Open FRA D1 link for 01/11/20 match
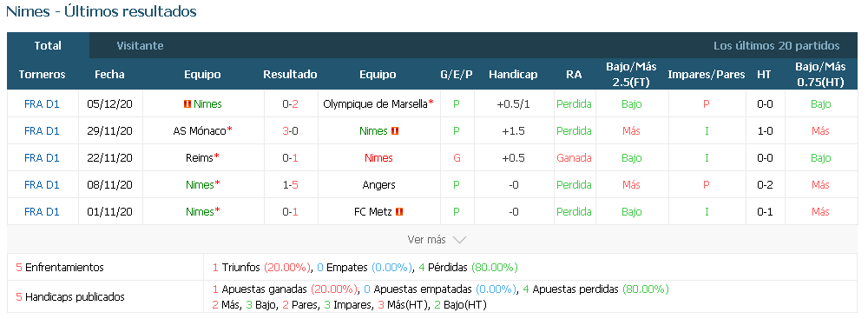 [x=42, y=212]
